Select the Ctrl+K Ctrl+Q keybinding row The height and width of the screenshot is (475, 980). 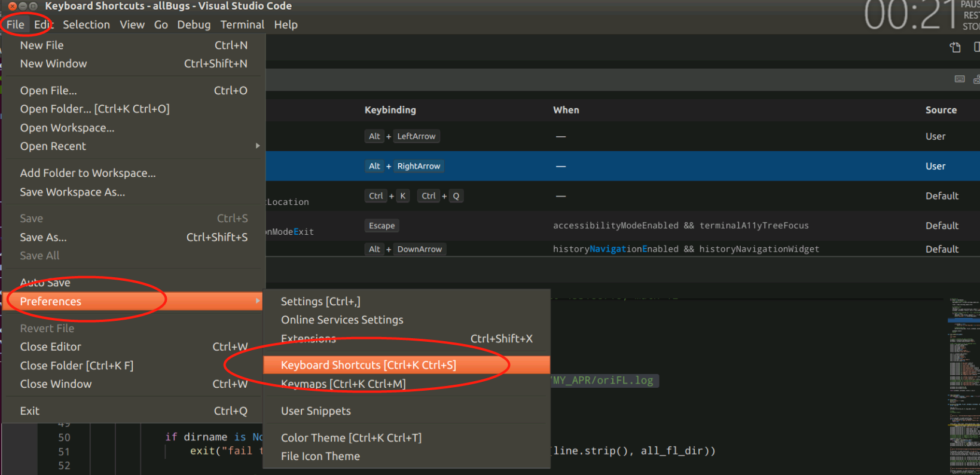622,196
